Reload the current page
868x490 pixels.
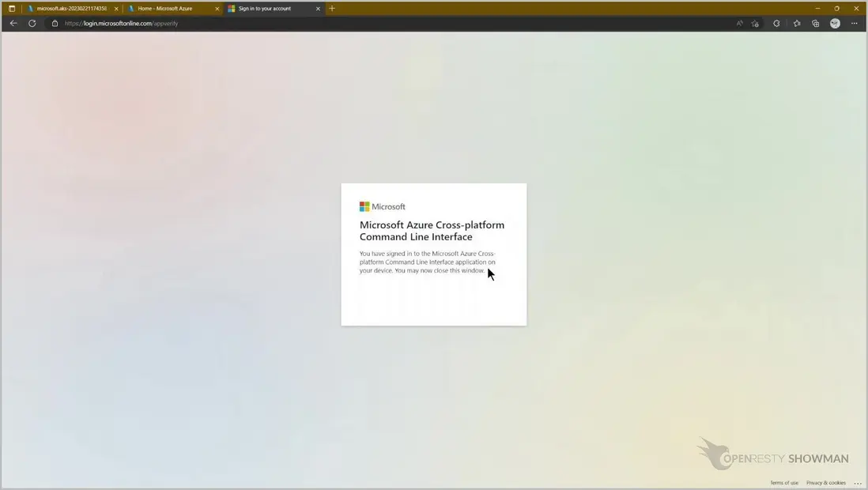(x=32, y=23)
